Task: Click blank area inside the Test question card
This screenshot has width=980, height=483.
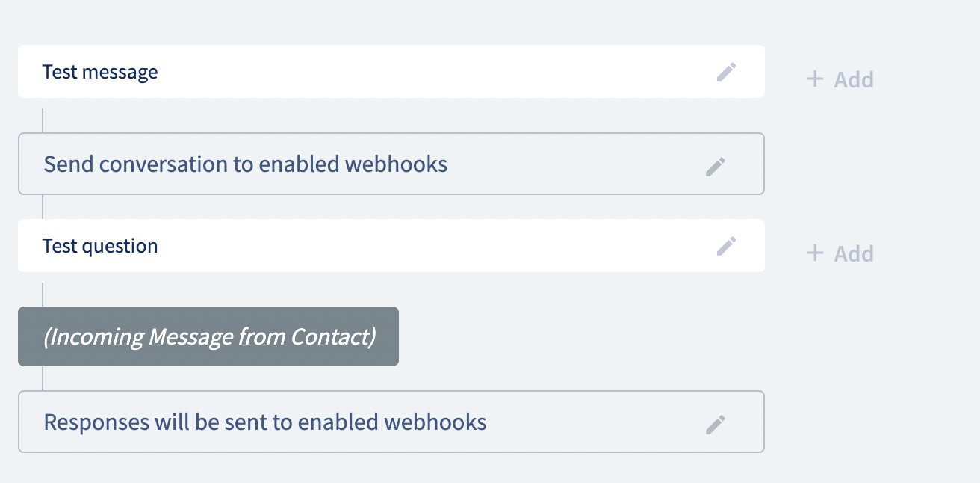Action: pyautogui.click(x=433, y=246)
